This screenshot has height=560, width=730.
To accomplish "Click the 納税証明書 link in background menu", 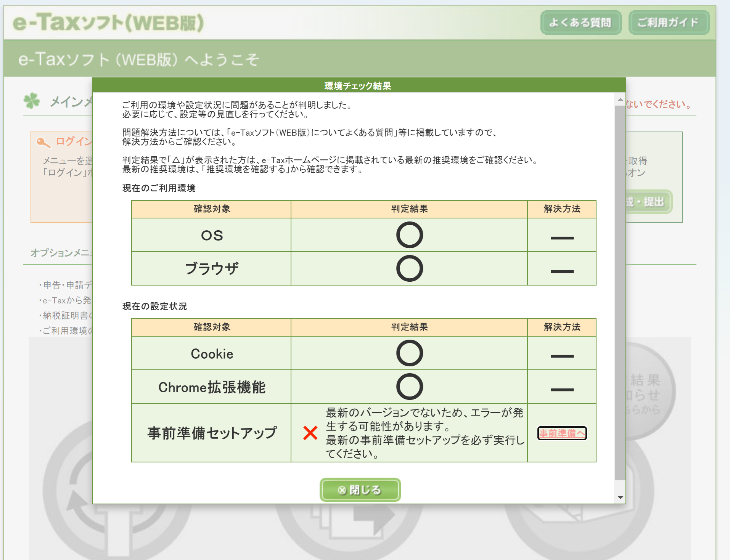I will click(x=66, y=316).
